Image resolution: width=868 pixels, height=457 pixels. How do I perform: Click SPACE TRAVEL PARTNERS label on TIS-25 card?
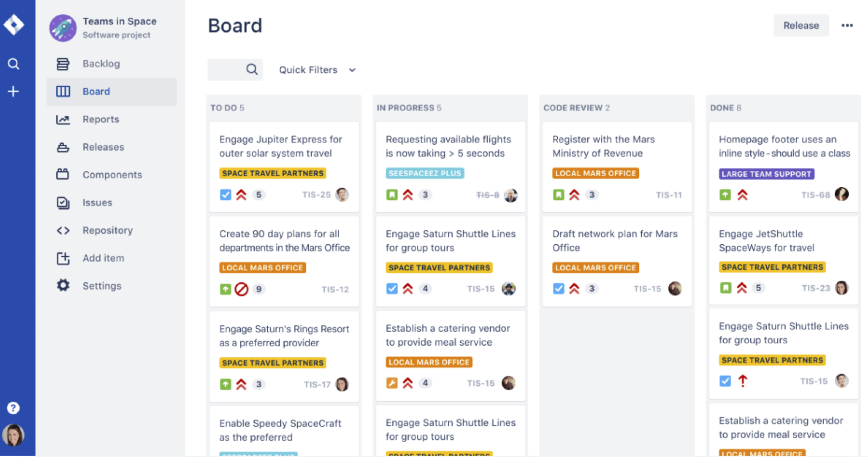[x=272, y=173]
